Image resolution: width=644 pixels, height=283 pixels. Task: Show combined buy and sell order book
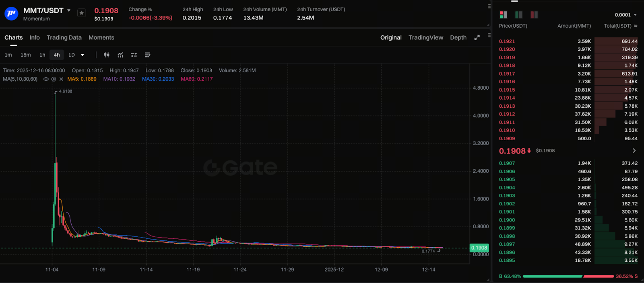[504, 15]
